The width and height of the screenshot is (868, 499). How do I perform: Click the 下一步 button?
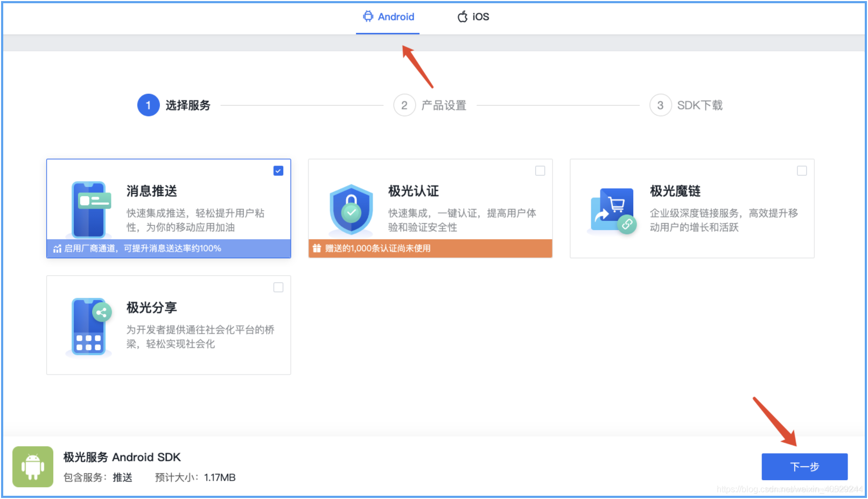tap(804, 467)
